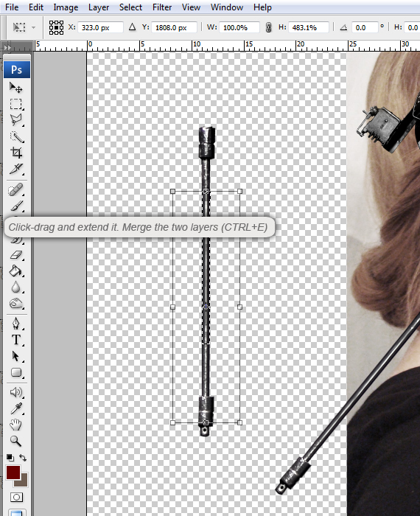This screenshot has width=420, height=516.
Task: Click the transform center reference point
Action: tap(206, 307)
